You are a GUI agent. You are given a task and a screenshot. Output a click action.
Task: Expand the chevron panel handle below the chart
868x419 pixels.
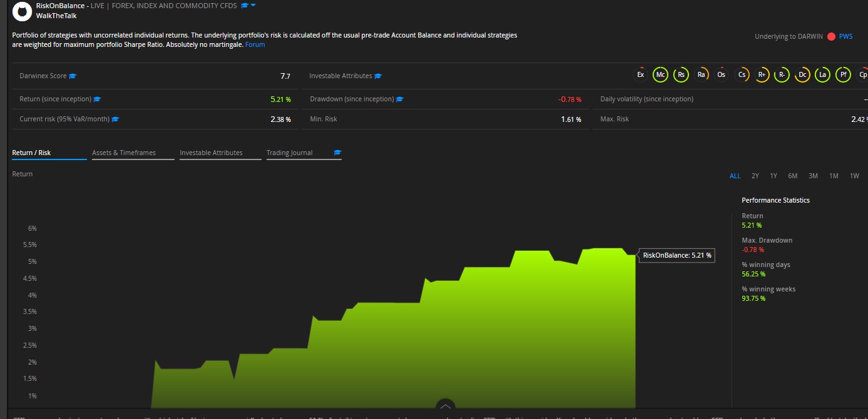(444, 406)
